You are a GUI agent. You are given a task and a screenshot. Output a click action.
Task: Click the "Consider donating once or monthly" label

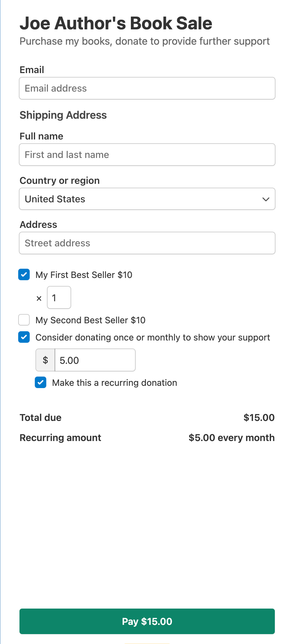[153, 337]
